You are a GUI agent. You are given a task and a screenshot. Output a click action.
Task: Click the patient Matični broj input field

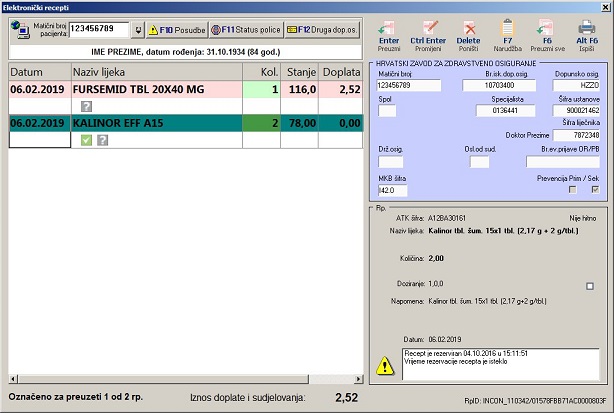pos(99,29)
